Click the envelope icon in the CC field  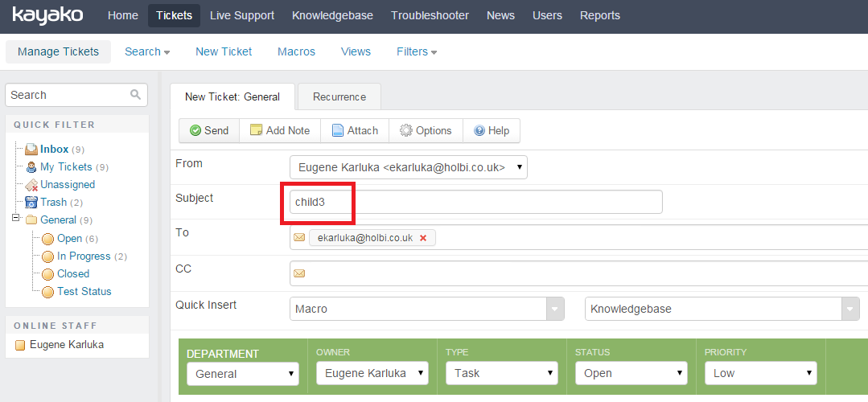pos(299,273)
